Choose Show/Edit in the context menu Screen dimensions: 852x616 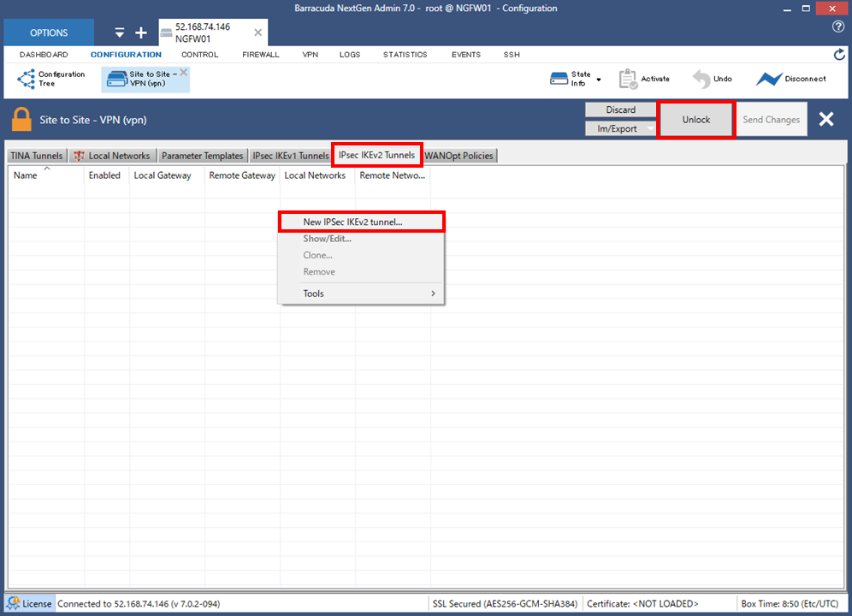pos(361,239)
